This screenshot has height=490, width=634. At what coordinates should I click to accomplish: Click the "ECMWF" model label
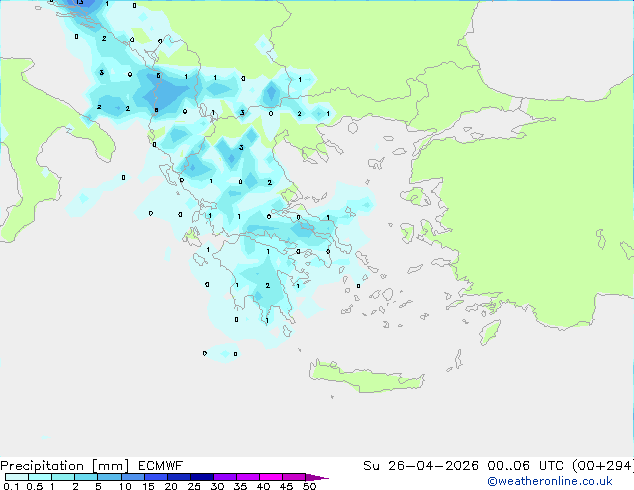point(161,466)
